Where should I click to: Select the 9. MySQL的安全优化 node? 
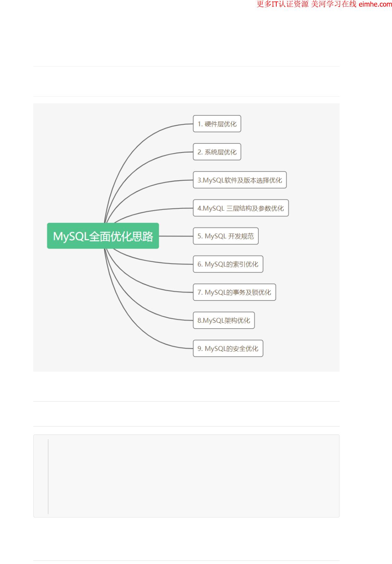click(x=228, y=348)
